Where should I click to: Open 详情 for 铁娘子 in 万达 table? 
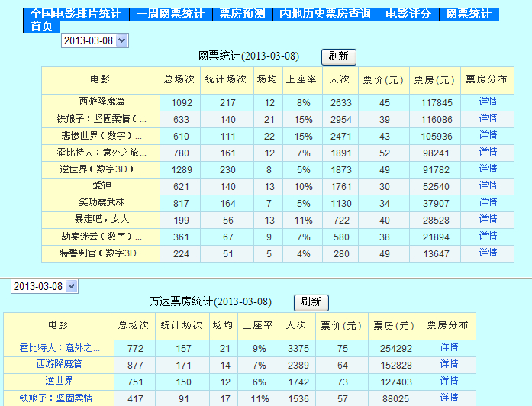[450, 398]
